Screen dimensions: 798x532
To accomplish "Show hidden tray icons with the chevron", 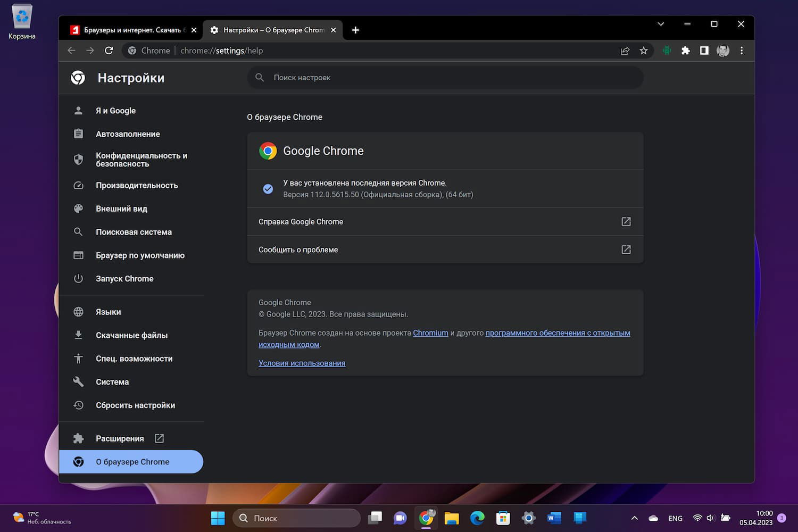I will coord(634,518).
